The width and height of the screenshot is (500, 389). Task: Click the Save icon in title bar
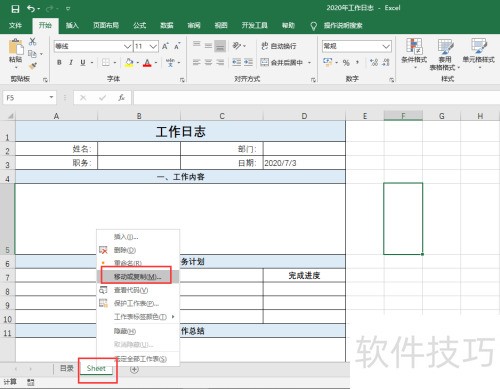pos(15,9)
